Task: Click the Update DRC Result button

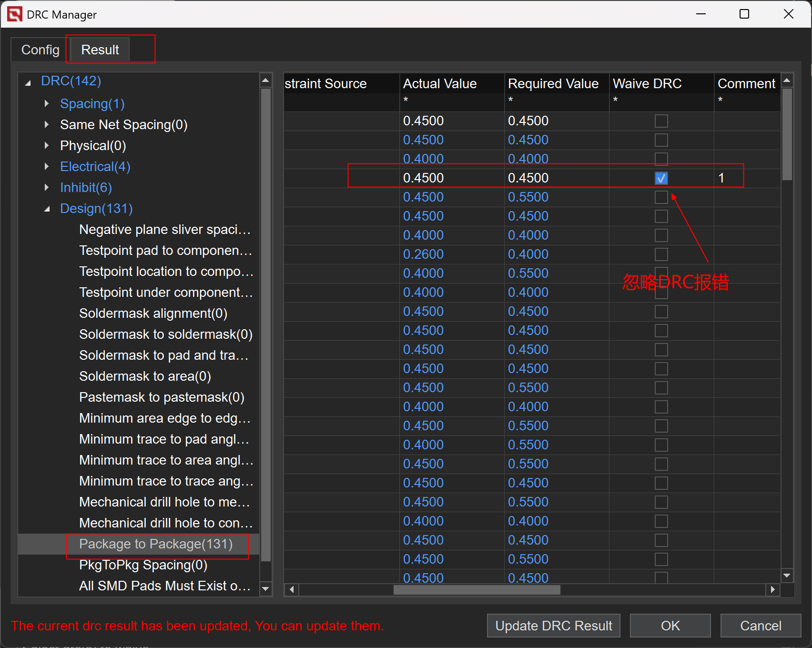Action: (x=553, y=626)
